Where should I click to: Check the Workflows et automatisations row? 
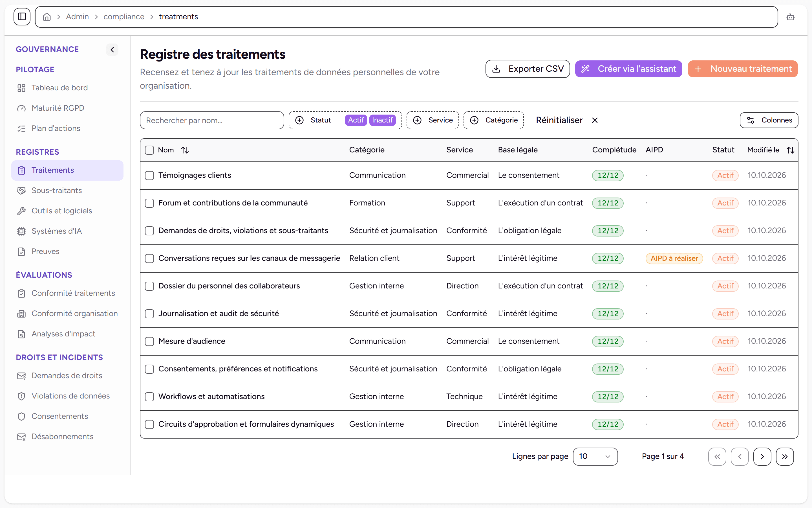tap(149, 397)
